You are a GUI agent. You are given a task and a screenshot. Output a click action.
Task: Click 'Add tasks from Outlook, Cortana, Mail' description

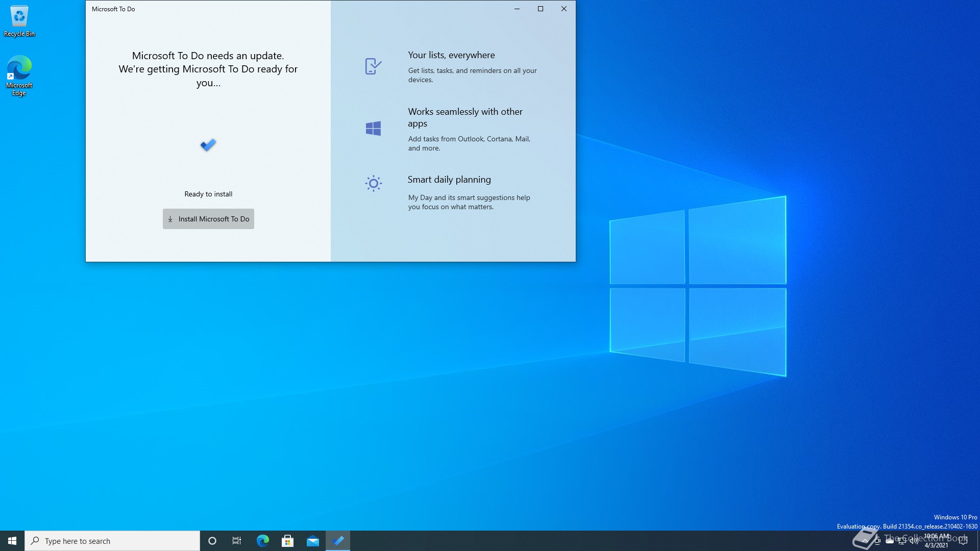(x=469, y=143)
